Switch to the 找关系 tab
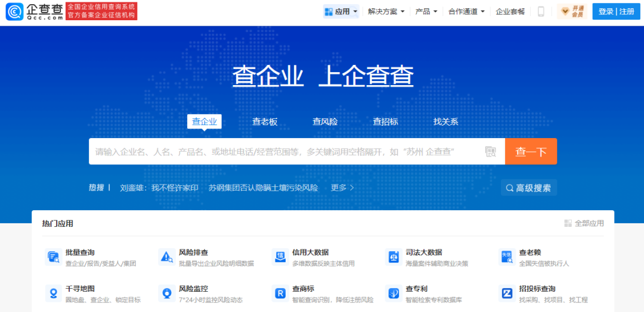Viewport: 644px width, 312px height. 445,122
